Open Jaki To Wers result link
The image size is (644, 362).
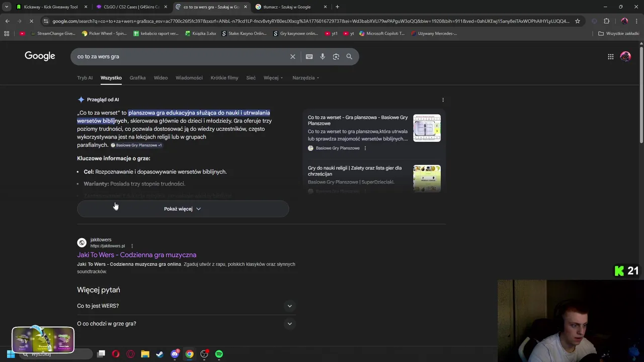(136, 255)
